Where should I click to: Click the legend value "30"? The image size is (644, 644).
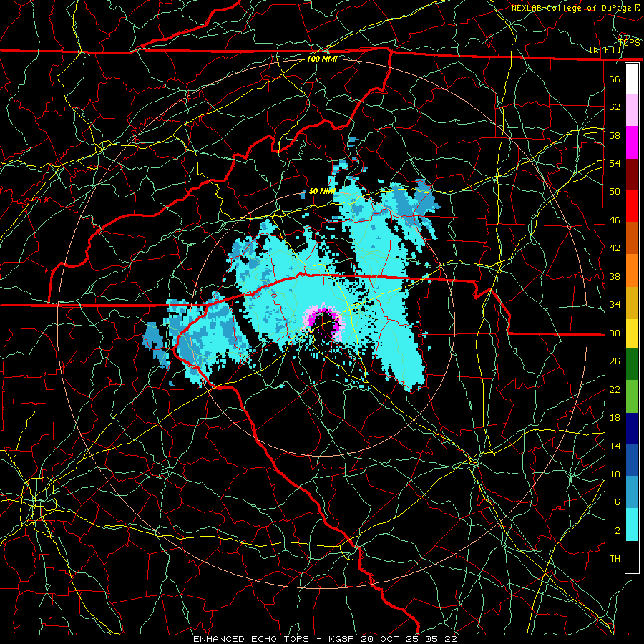tap(615, 333)
